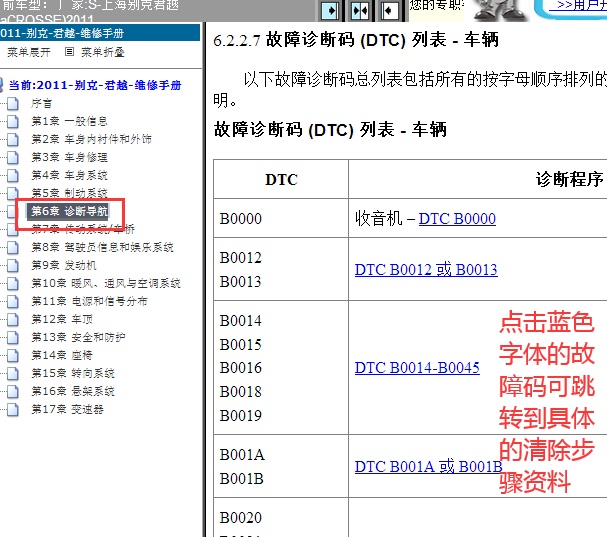The width and height of the screenshot is (607, 537).
Task: Click the page icon next to 序言
Action: (13, 104)
